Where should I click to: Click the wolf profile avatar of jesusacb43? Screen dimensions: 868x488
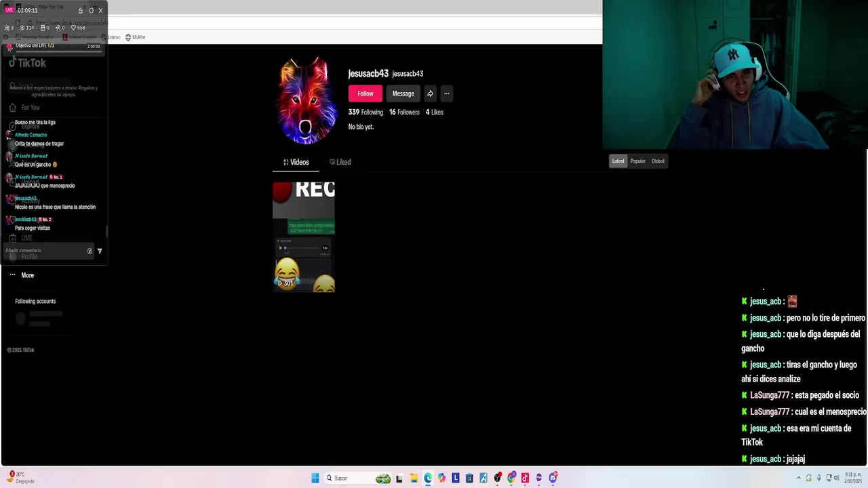tap(307, 100)
